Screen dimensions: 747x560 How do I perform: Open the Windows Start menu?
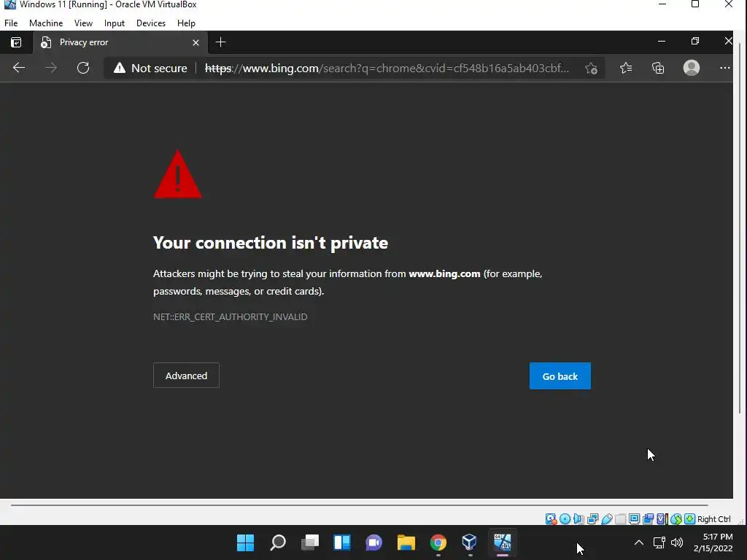click(x=245, y=542)
